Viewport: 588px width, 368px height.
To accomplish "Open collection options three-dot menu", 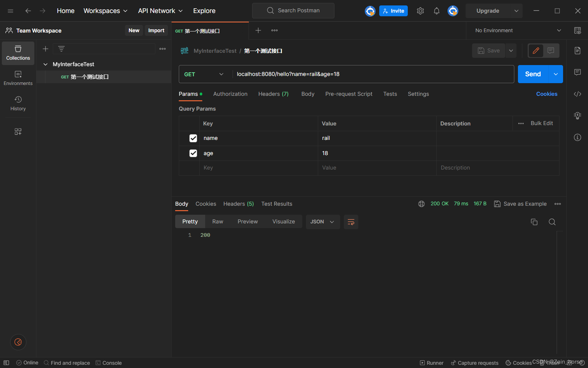I will 163,49.
